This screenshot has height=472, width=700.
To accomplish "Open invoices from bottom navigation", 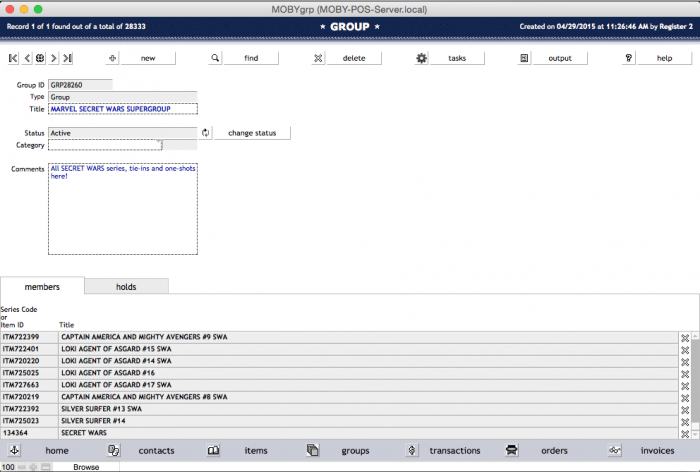I will coord(658,451).
